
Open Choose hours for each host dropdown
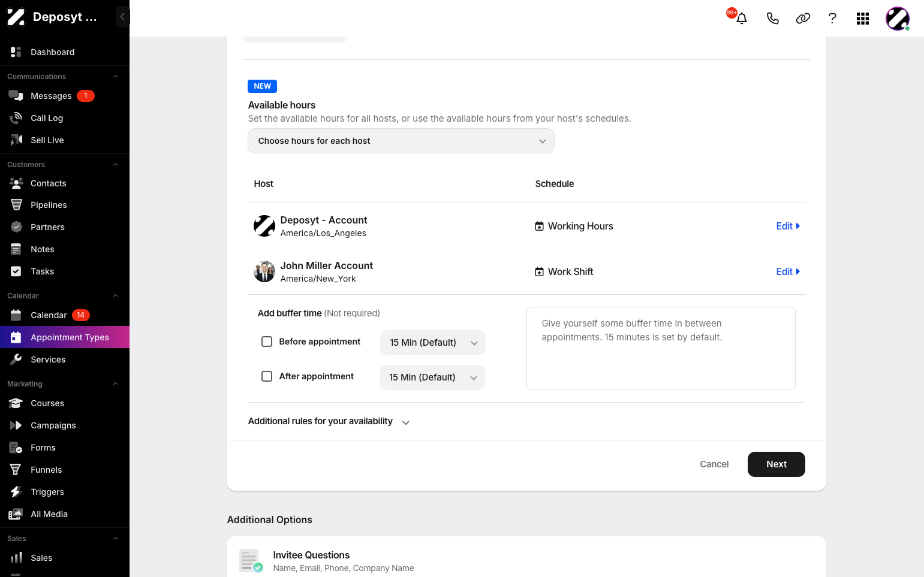click(401, 141)
